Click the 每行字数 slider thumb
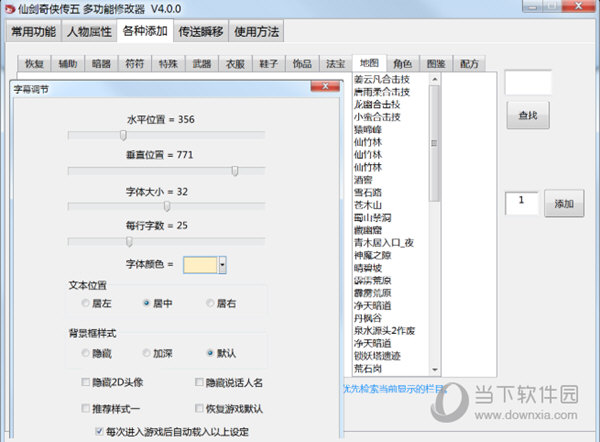Screen dimensions: 600x442 pyautogui.click(x=129, y=241)
